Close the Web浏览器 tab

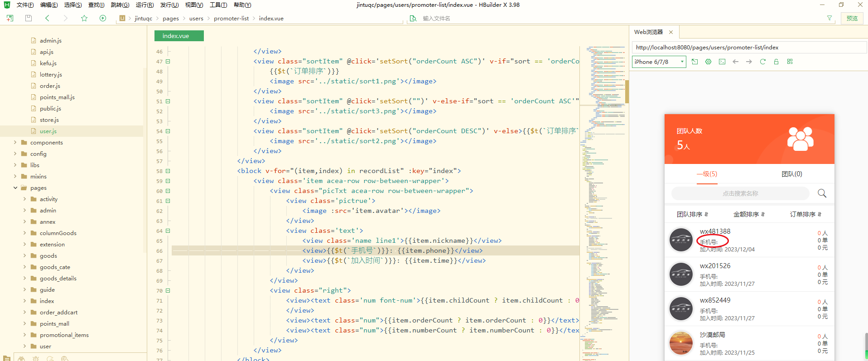(671, 32)
